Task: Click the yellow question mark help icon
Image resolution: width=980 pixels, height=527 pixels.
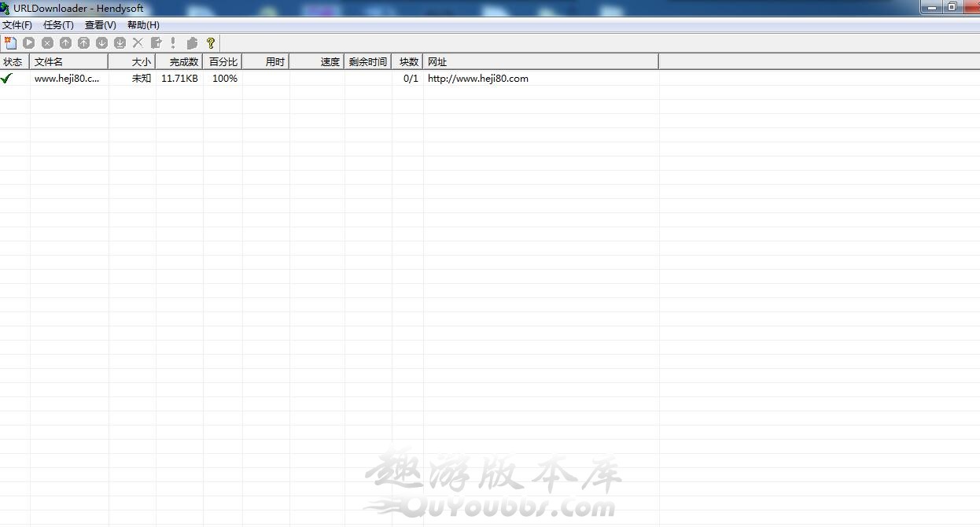Action: pos(210,43)
